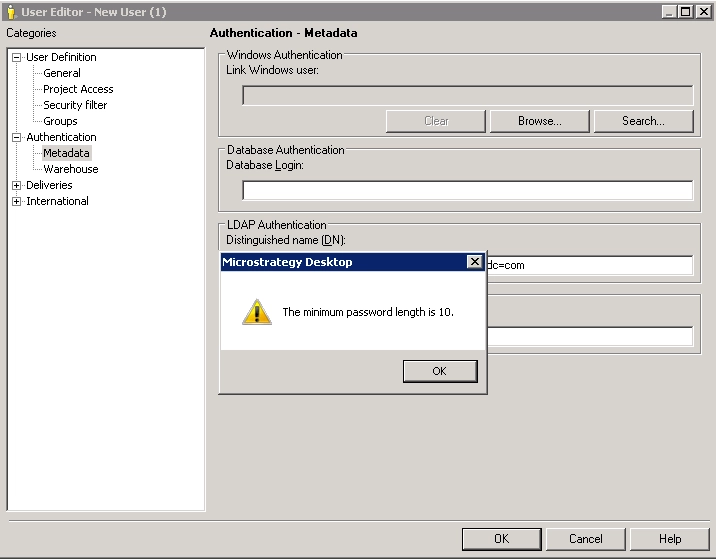Click the yellow warning triangle icon
The height and width of the screenshot is (559, 716).
[x=257, y=312]
